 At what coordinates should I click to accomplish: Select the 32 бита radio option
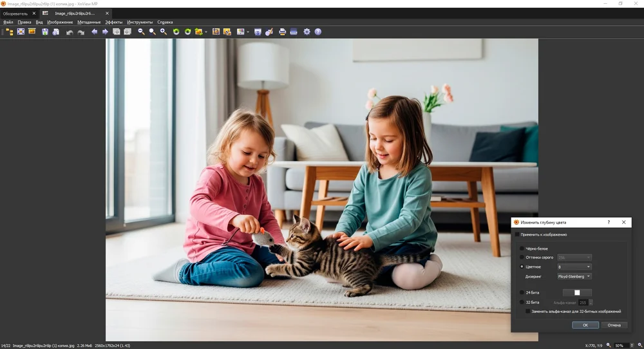pos(522,302)
